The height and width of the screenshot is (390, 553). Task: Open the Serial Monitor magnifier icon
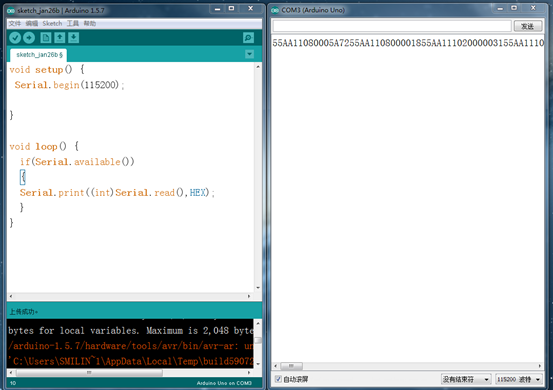click(248, 37)
